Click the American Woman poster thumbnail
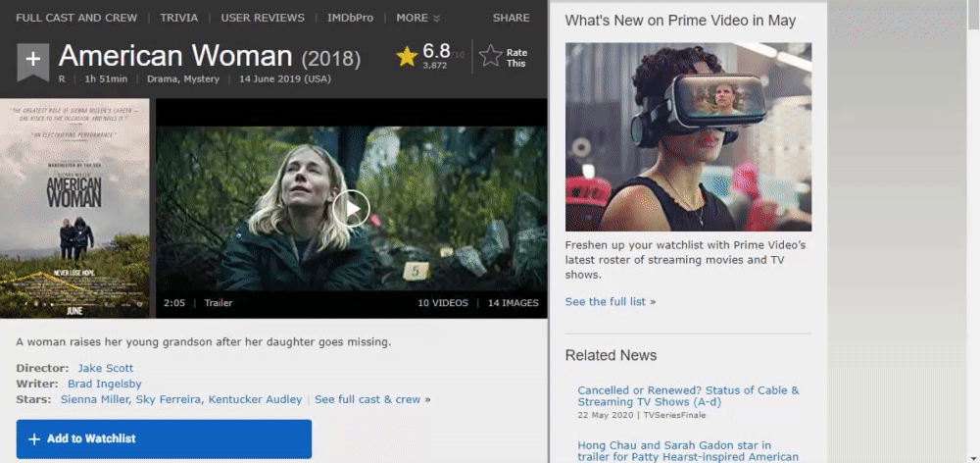The height and width of the screenshot is (463, 980). click(x=75, y=208)
